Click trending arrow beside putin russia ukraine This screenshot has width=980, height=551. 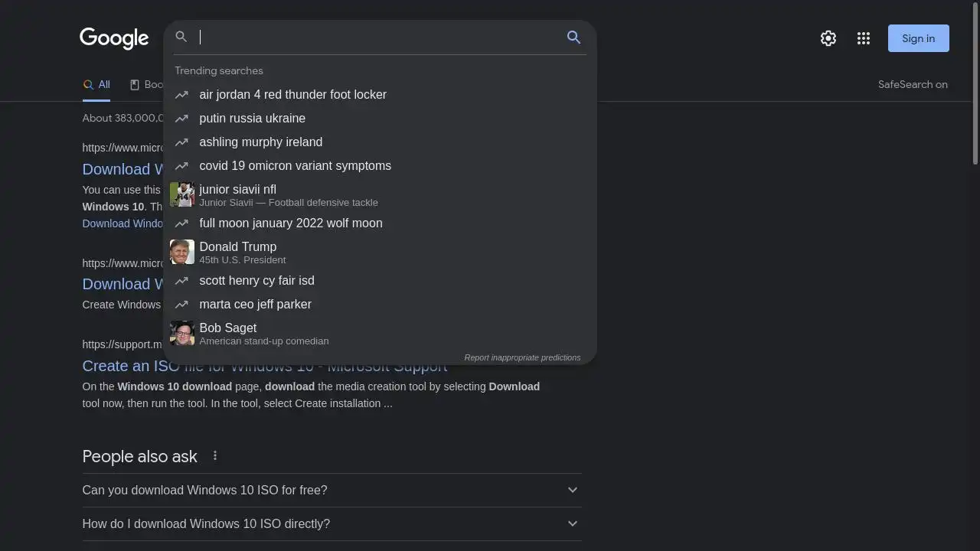pyautogui.click(x=181, y=119)
